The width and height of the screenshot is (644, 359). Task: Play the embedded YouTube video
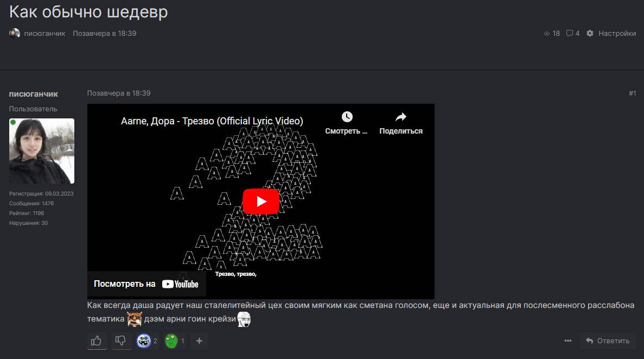pyautogui.click(x=261, y=201)
